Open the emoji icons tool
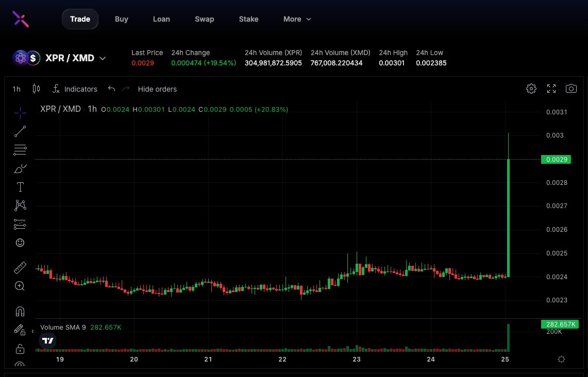The image size is (588, 377). tap(20, 243)
